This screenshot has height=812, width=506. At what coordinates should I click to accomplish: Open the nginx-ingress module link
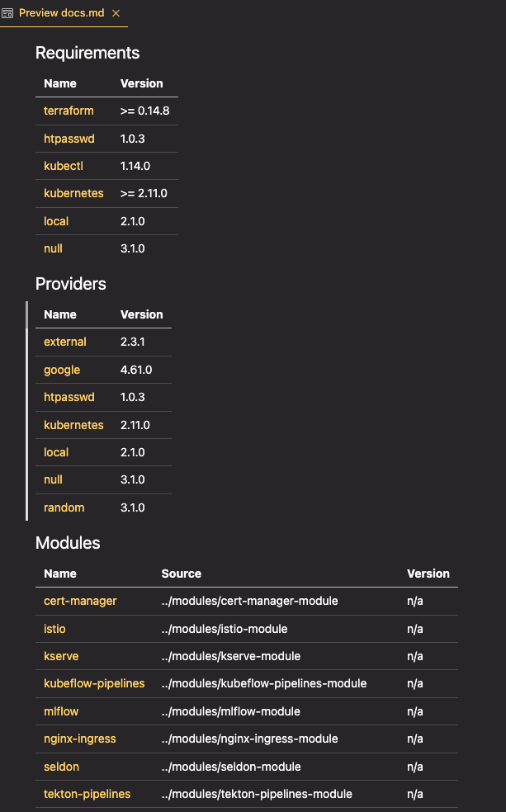tap(80, 739)
